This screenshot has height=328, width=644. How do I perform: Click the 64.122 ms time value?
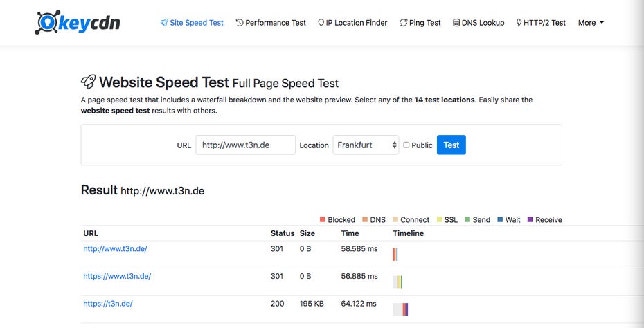tap(359, 304)
